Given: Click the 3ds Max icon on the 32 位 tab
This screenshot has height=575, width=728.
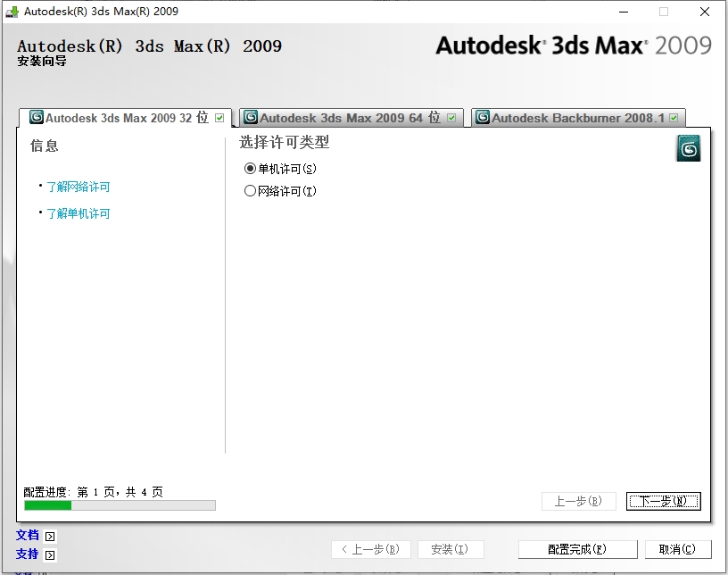Looking at the screenshot, I should click(37, 117).
